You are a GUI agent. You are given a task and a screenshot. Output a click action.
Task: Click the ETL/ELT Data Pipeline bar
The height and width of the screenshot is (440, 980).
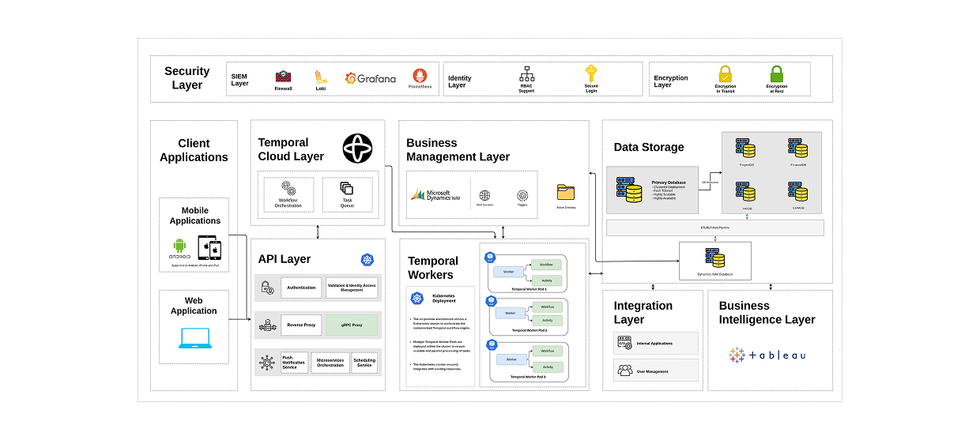coord(715,228)
